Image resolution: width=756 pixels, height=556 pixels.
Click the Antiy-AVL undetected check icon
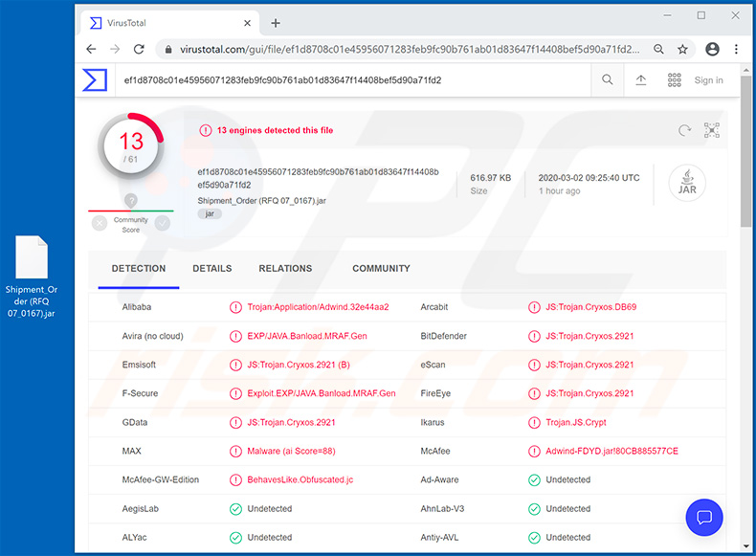coord(534,537)
